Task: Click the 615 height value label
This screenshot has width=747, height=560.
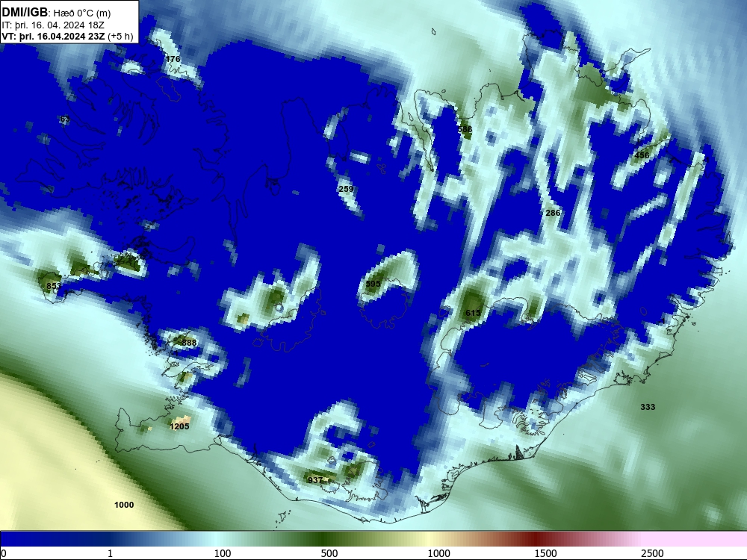Action: coord(473,313)
